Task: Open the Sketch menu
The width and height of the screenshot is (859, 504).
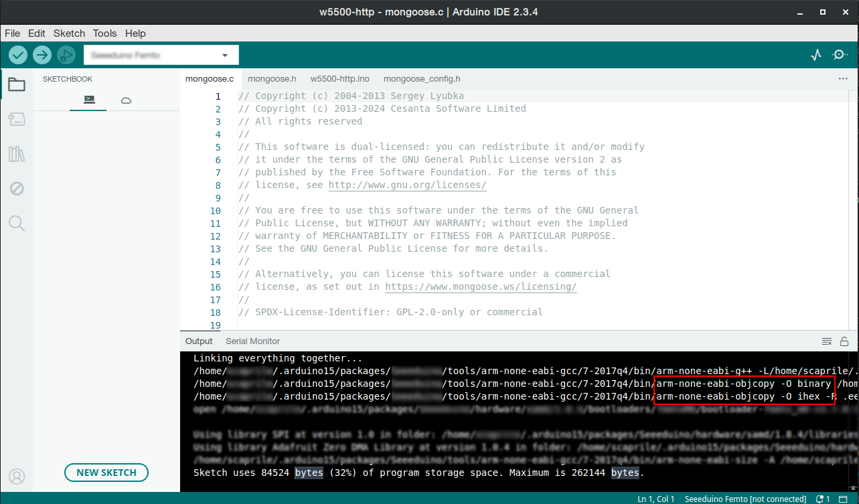Action: [69, 33]
